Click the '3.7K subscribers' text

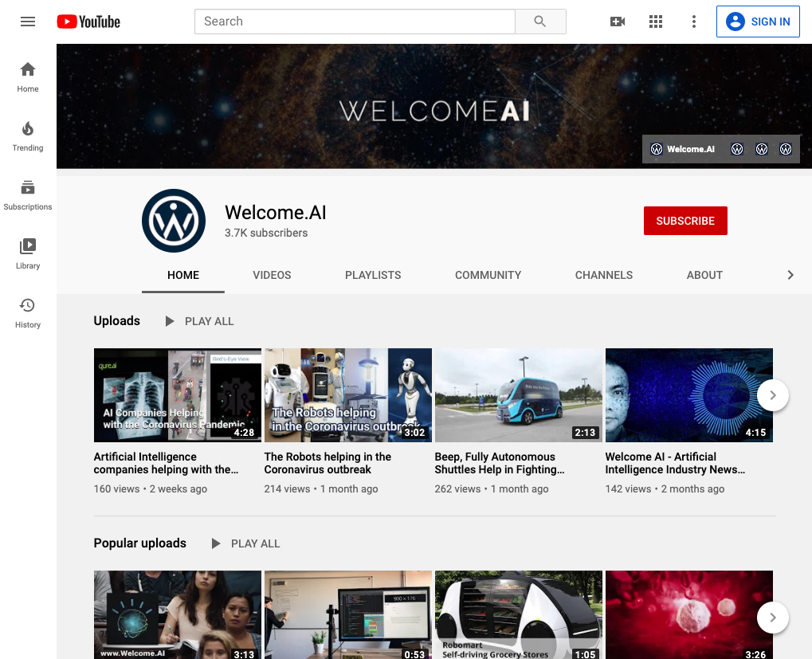click(x=266, y=233)
